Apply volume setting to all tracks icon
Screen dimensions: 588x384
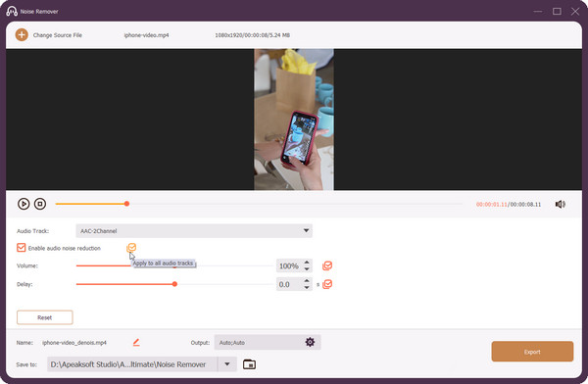(327, 265)
